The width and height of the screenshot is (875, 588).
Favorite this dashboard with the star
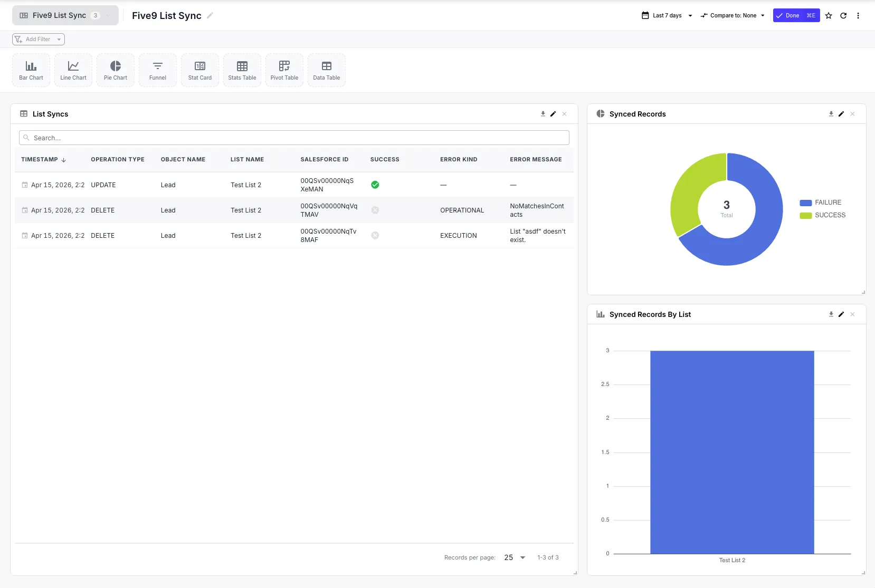tap(829, 15)
